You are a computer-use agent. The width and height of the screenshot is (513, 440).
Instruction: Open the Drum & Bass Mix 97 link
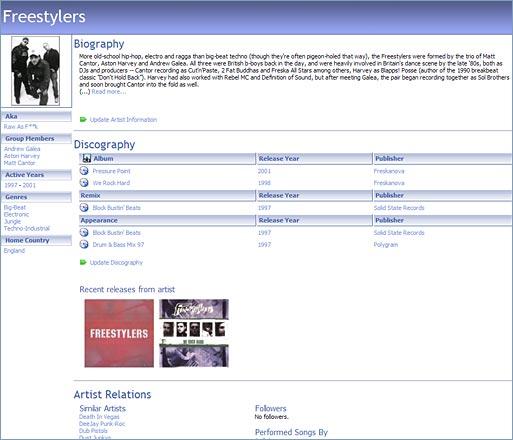[118, 245]
